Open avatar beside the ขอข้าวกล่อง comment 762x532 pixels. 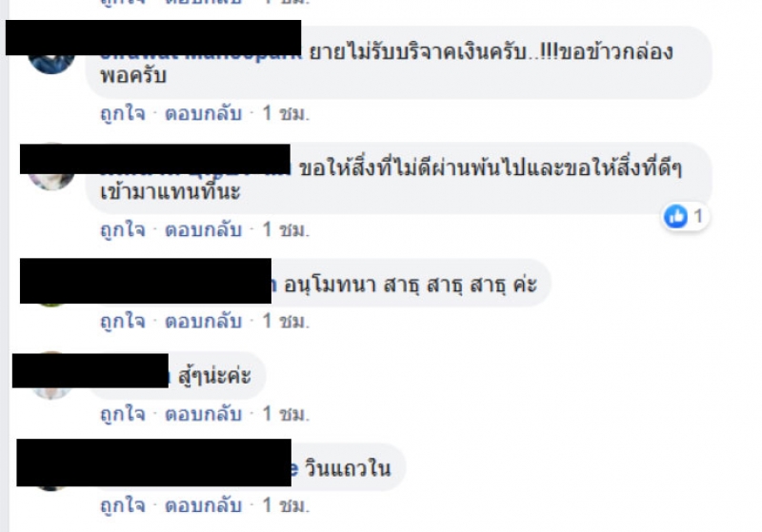51,63
